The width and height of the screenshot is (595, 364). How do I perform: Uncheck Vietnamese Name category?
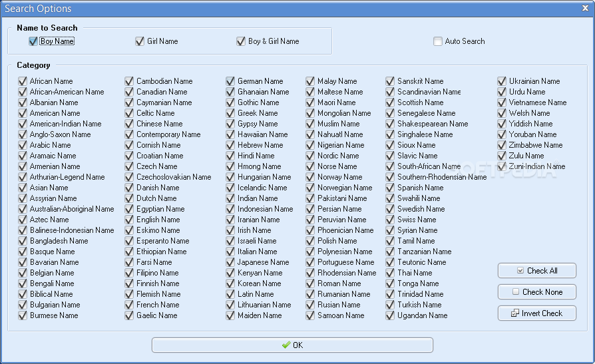click(502, 102)
